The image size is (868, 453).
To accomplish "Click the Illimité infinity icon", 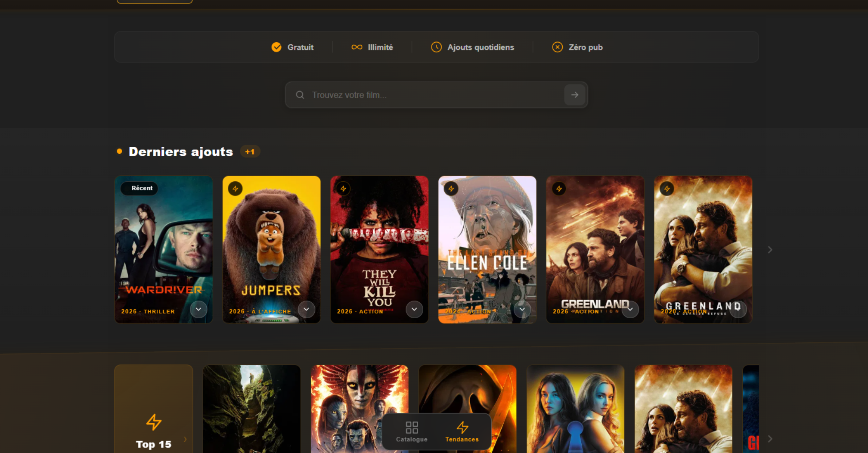I will click(357, 47).
